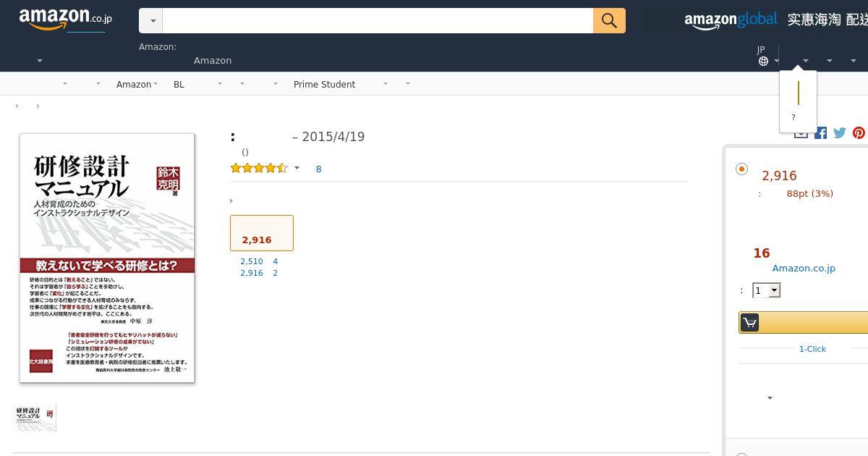This screenshot has height=456, width=868.
Task: Click the orange search magnifier button
Action: coord(609,21)
